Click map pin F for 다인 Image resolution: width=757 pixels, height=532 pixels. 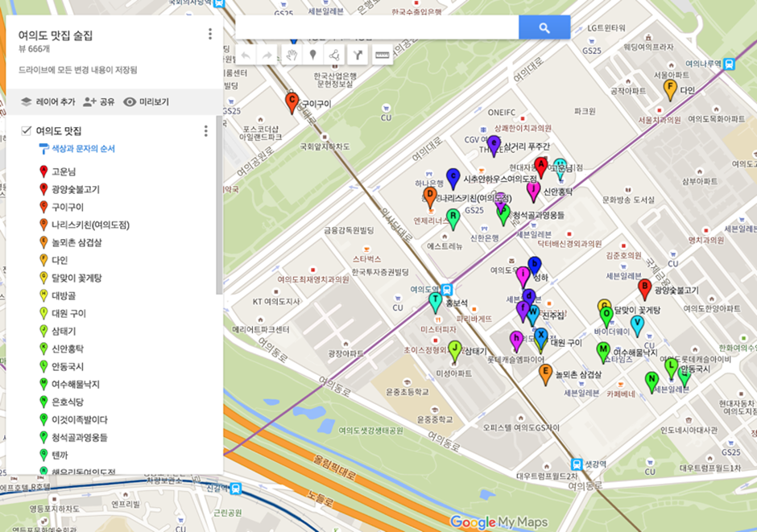point(669,89)
